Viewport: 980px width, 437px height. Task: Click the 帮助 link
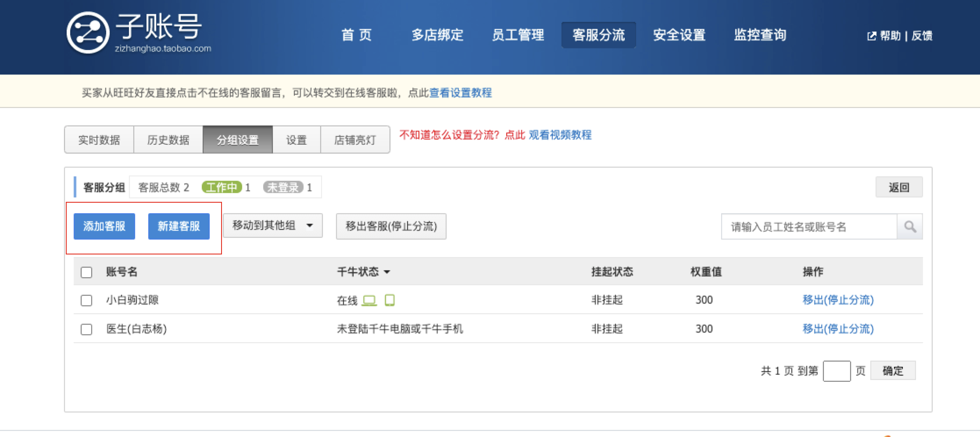pos(891,36)
